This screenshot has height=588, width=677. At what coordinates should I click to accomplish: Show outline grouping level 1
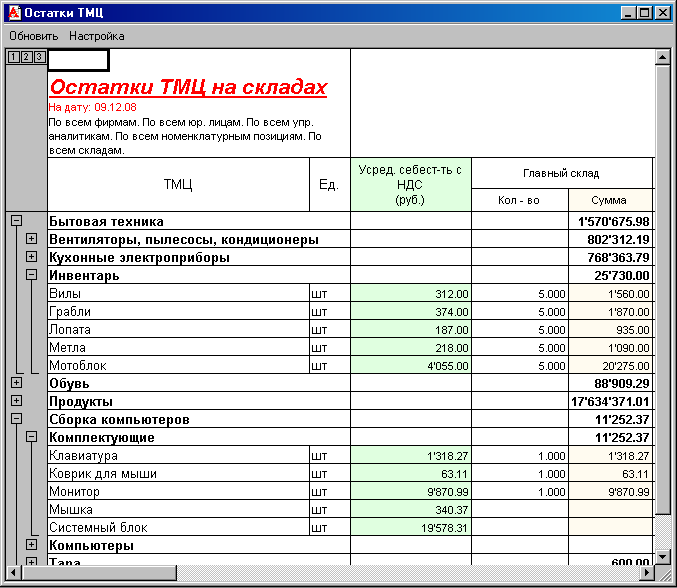[13, 57]
